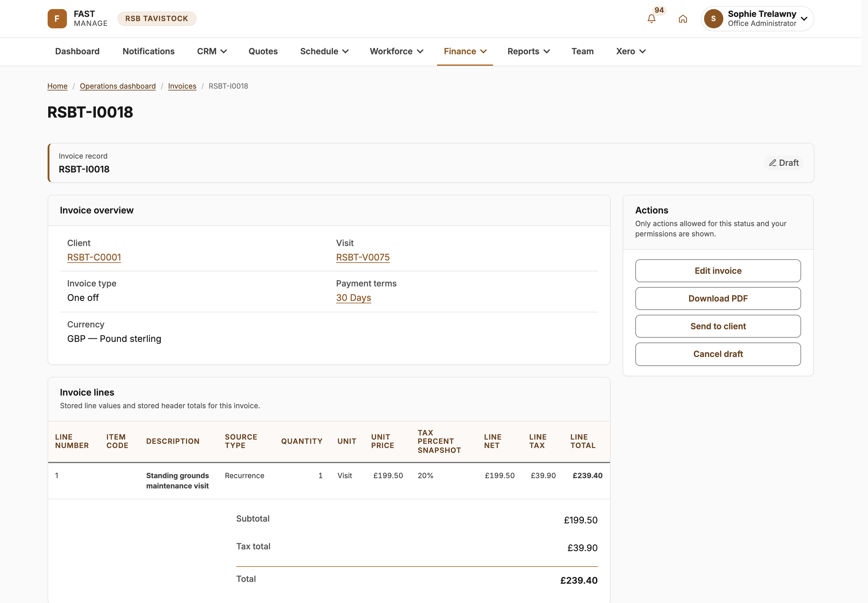Viewport: 868px width, 603px height.
Task: Open the Schedule dropdown menu
Action: coord(324,51)
